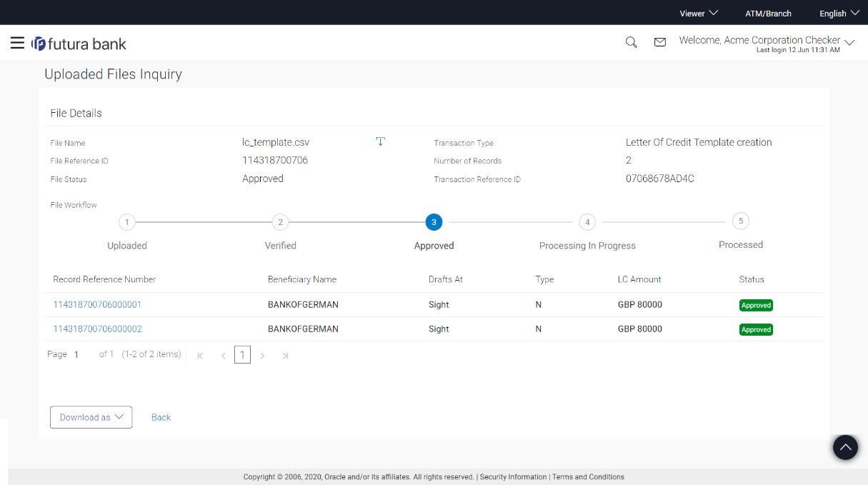Click the Record Reference Number column header
Image resolution: width=868 pixels, height=485 pixels.
(x=104, y=279)
